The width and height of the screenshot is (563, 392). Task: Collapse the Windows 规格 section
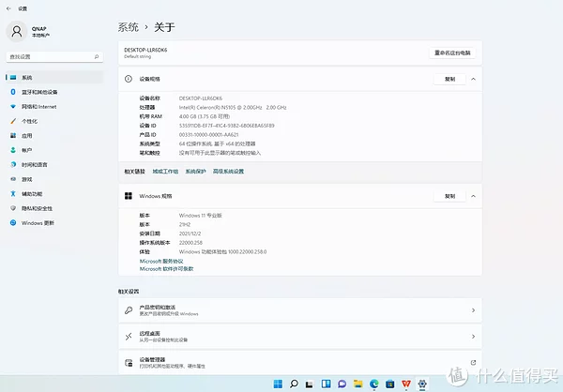[x=473, y=196]
